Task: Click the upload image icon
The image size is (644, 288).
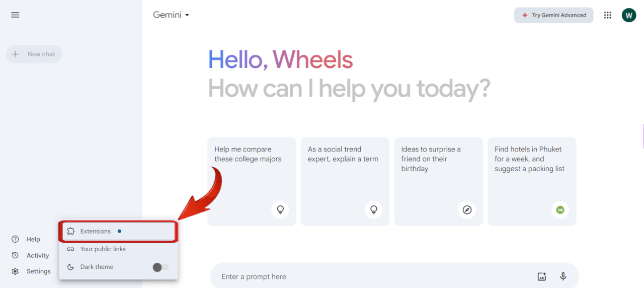Action: pyautogui.click(x=542, y=276)
